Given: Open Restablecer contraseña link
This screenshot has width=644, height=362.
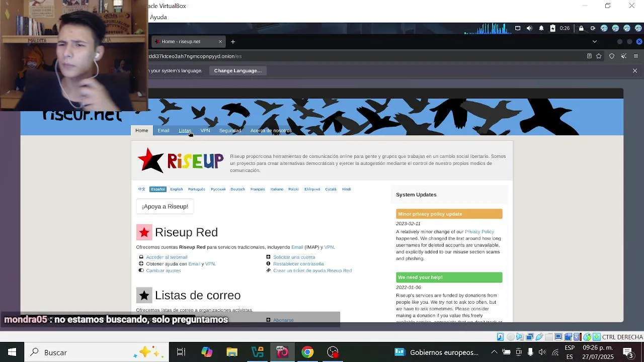Looking at the screenshot, I should click(x=298, y=264).
